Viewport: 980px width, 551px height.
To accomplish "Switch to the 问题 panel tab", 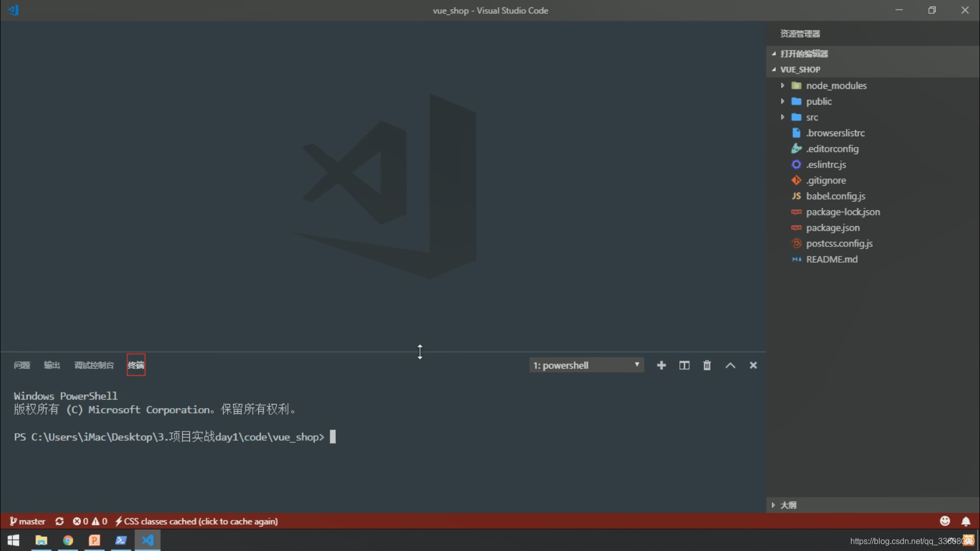I will tap(21, 365).
